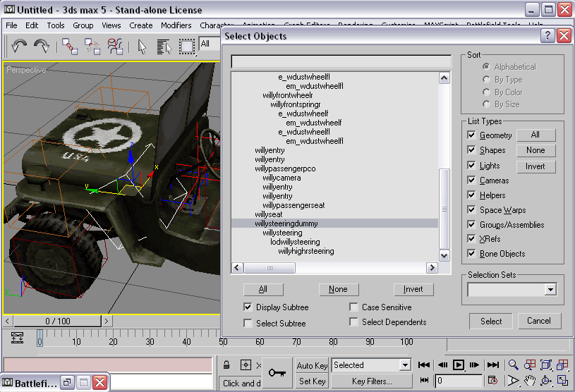The image size is (575, 392).
Task: Open mini curve editor icon left of timeline
Action: (x=17, y=338)
